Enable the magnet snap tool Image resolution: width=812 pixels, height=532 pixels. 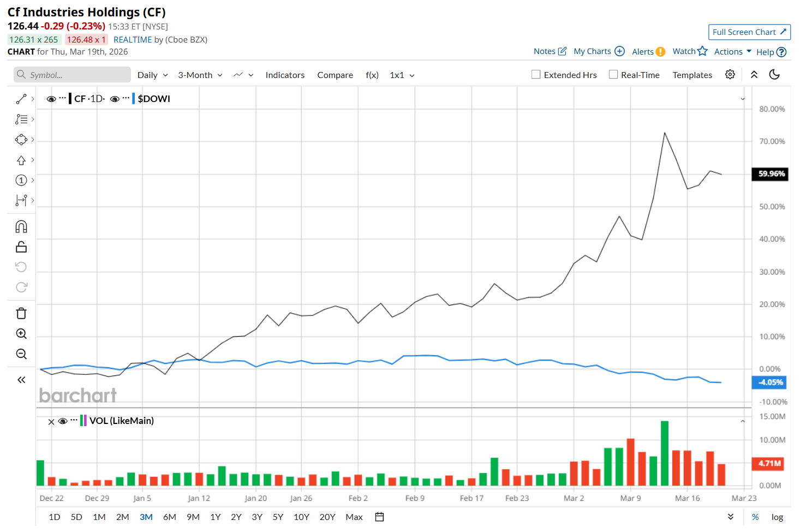pos(21,226)
